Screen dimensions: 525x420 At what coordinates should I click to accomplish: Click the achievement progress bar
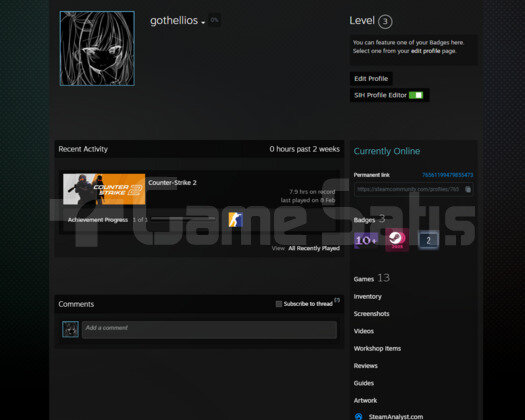point(183,218)
